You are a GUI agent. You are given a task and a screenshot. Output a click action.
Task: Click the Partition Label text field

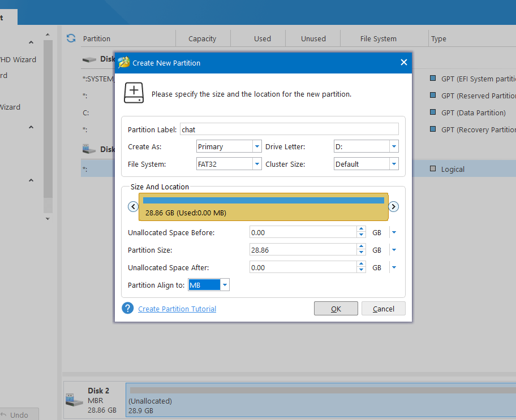(289, 129)
